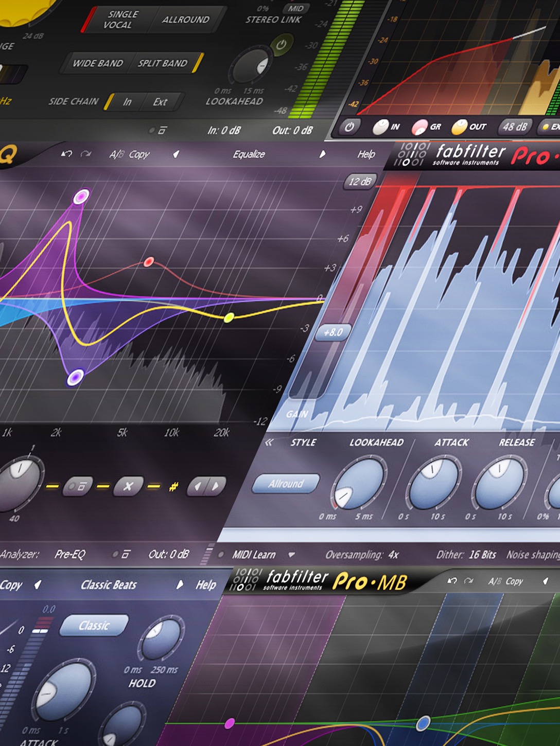Change Oversampling 4x setting

click(x=362, y=555)
